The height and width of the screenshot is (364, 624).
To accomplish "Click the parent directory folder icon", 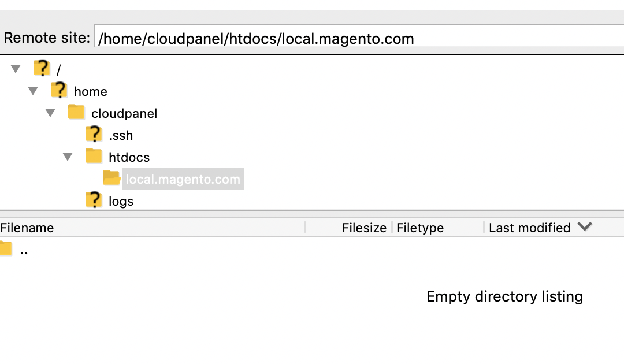I will (5, 250).
